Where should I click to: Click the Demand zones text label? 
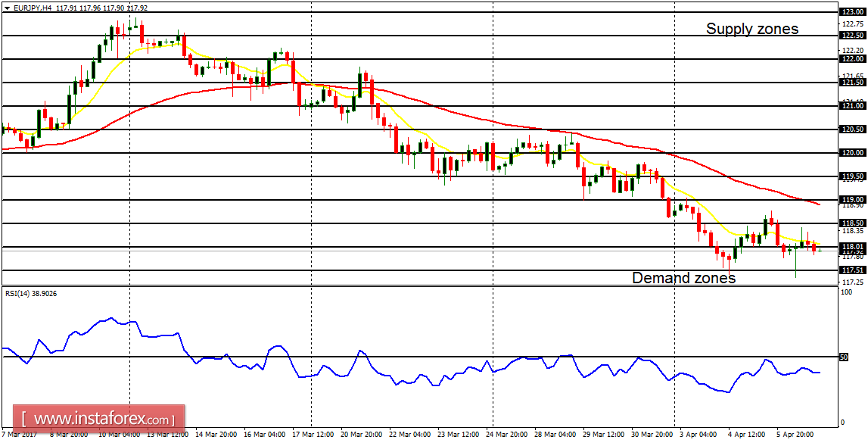684,278
